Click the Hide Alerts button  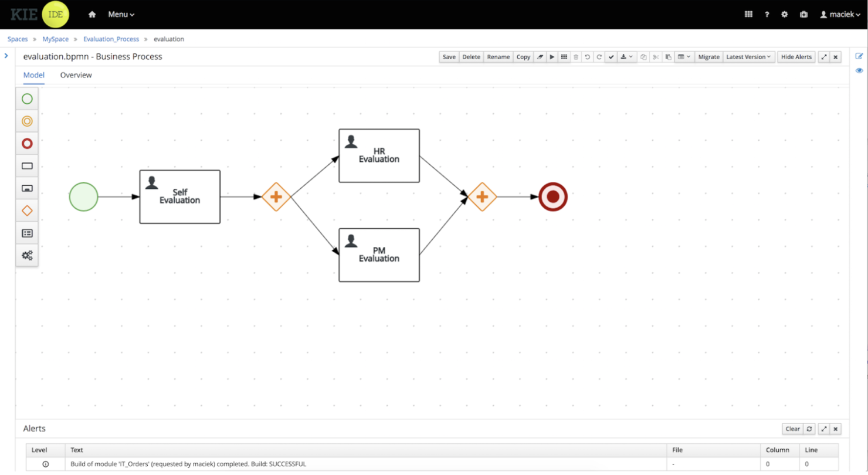coord(796,57)
